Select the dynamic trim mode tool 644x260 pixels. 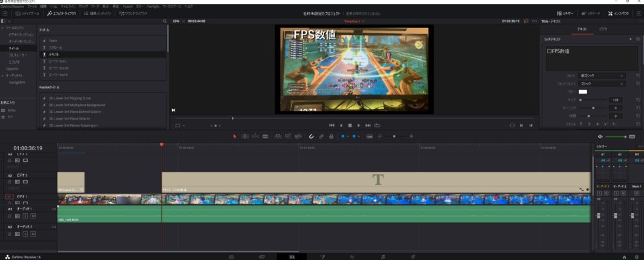[x=255, y=136]
